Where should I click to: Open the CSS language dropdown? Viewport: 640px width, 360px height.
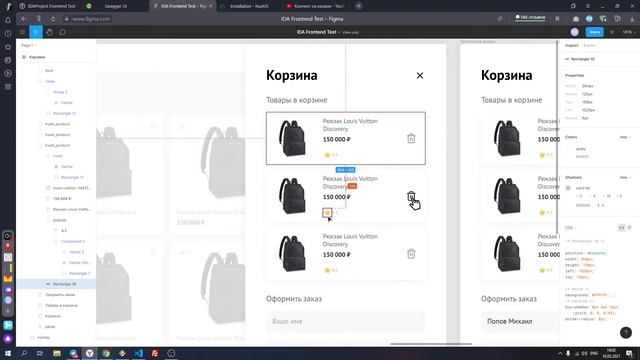point(571,227)
